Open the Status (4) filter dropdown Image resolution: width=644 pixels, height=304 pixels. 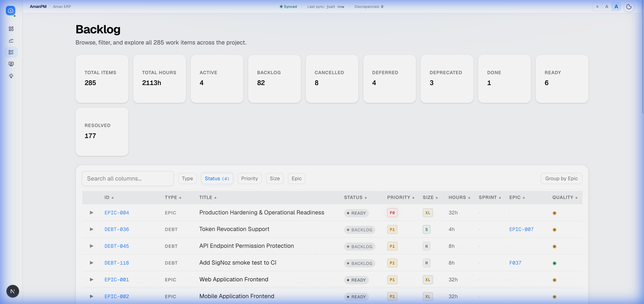(x=217, y=179)
